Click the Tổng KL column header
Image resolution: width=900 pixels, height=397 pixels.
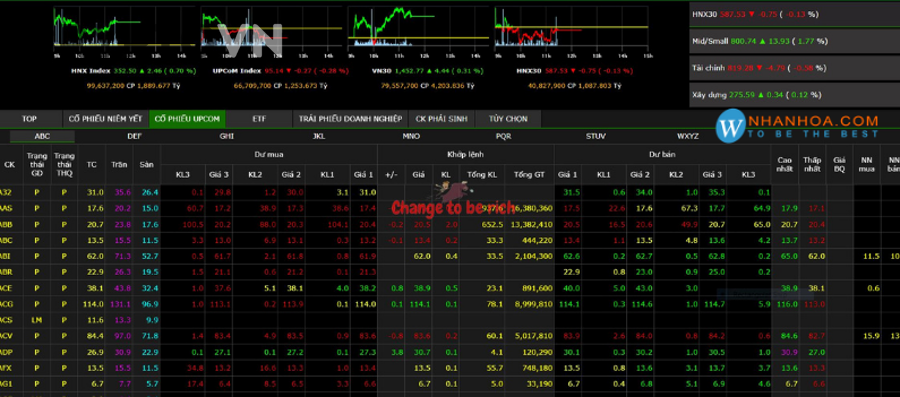(x=481, y=174)
